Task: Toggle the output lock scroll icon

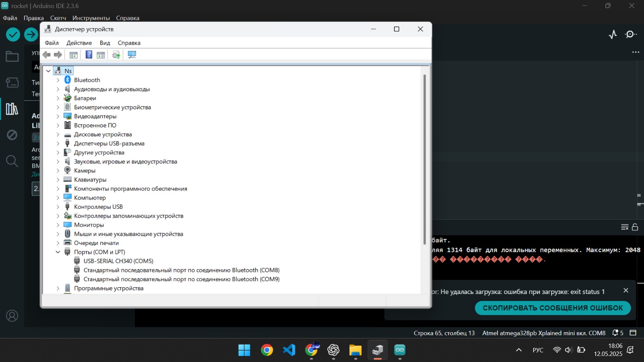Action: pyautogui.click(x=635, y=227)
